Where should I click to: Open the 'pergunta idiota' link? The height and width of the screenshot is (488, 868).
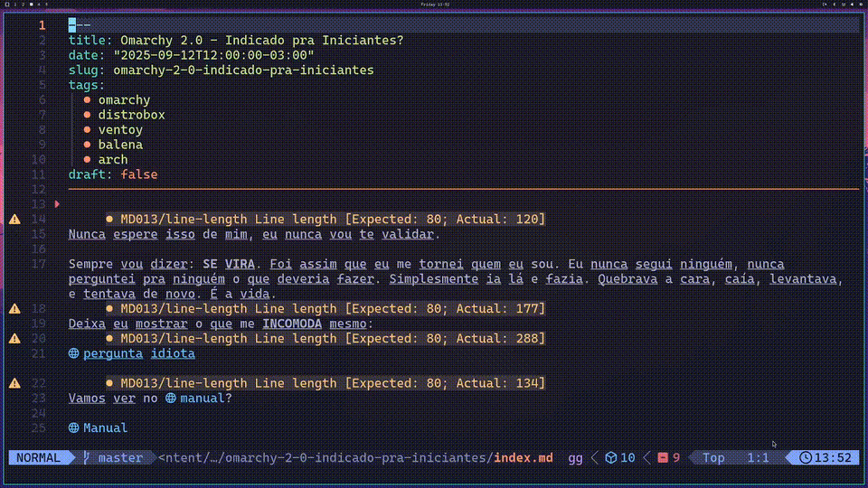tap(139, 353)
